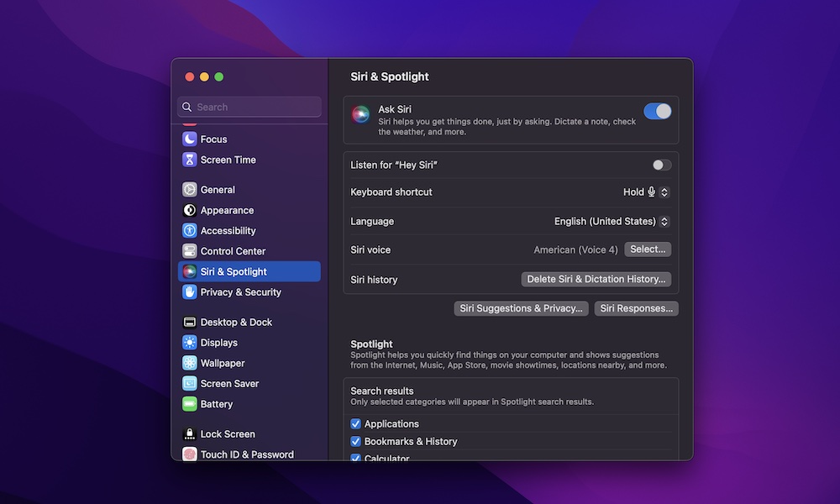The height and width of the screenshot is (504, 840).
Task: Click the green zoom window button
Action: click(x=219, y=77)
